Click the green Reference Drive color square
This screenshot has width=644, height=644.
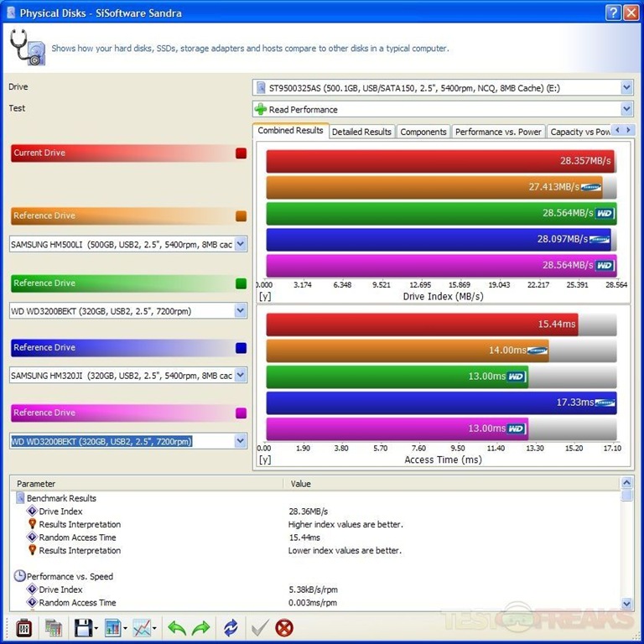pos(241,283)
